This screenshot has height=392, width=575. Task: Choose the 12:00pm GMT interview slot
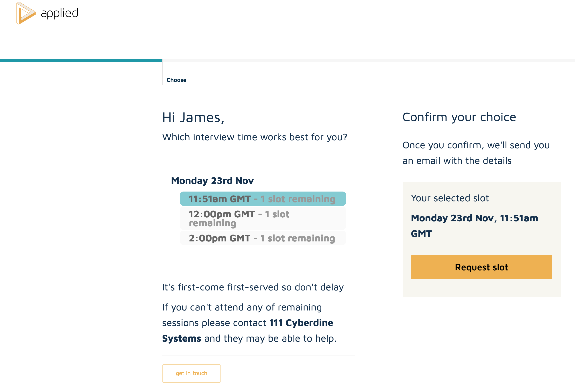pos(263,218)
